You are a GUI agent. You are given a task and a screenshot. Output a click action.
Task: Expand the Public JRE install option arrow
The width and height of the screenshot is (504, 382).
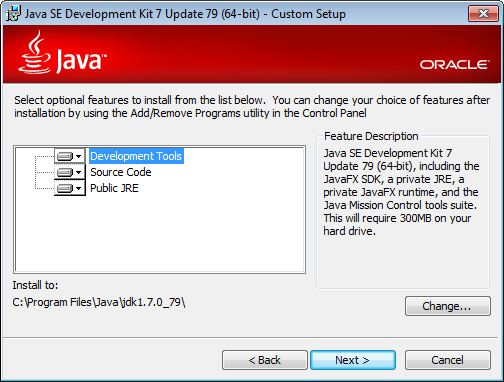pos(79,188)
